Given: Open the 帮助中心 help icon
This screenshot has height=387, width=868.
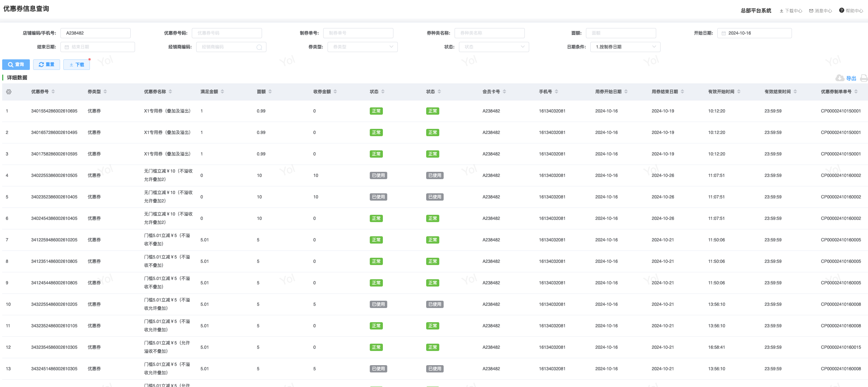Looking at the screenshot, I should (x=841, y=11).
